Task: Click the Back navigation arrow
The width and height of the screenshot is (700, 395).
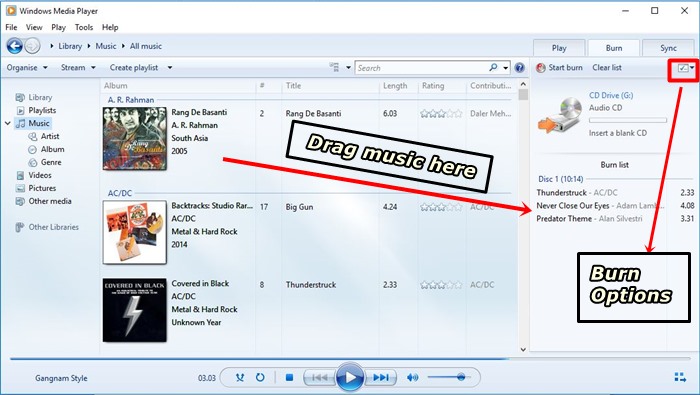Action: point(15,46)
